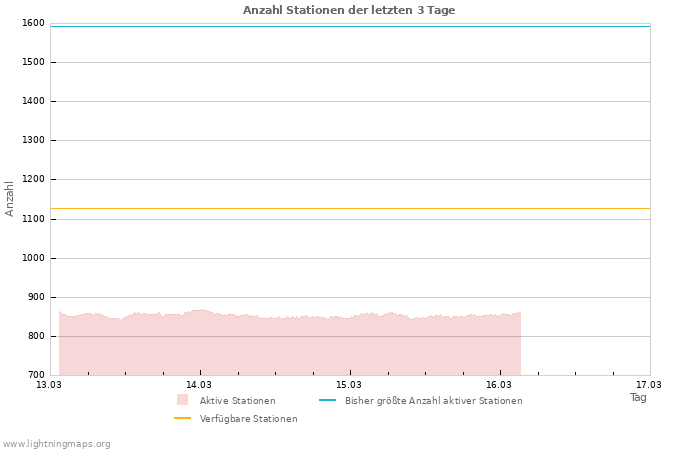The image size is (700, 450).
Task: Click the blue legend line marker
Action: 327,400
